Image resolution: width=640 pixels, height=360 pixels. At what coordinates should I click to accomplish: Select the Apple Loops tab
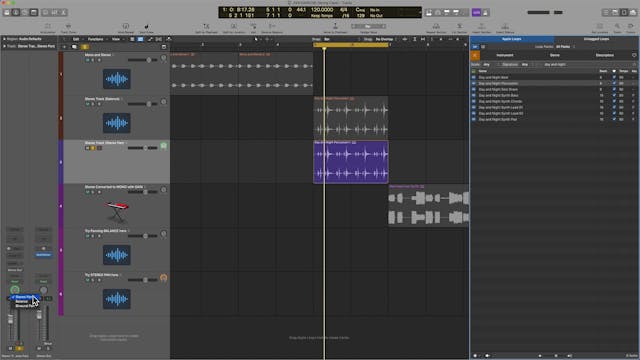coord(511,39)
